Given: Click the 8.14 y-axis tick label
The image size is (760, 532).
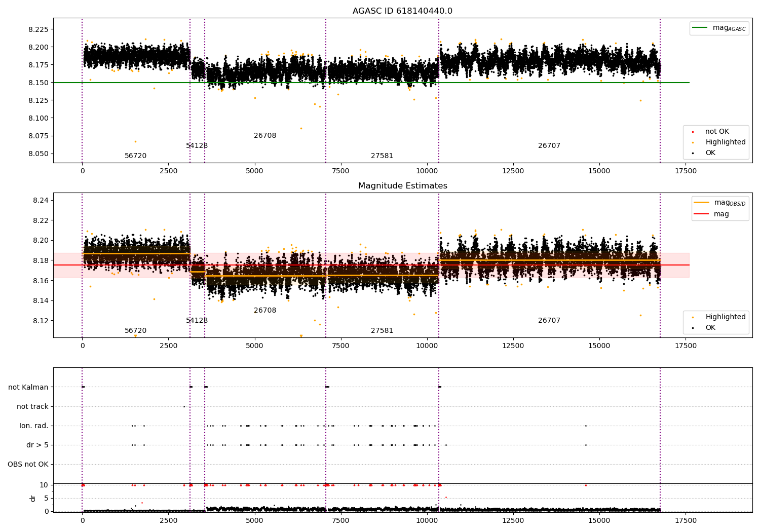Looking at the screenshot, I should [x=41, y=300].
